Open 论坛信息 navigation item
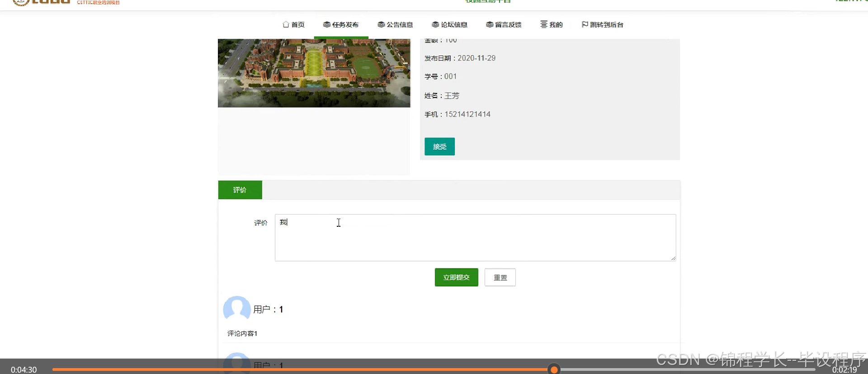The width and height of the screenshot is (868, 374). pyautogui.click(x=449, y=24)
